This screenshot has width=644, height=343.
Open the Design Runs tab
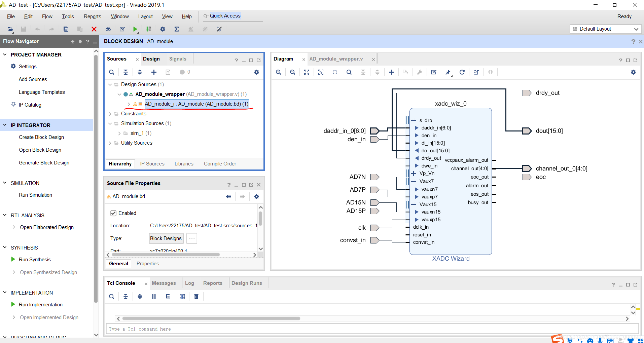[247, 283]
